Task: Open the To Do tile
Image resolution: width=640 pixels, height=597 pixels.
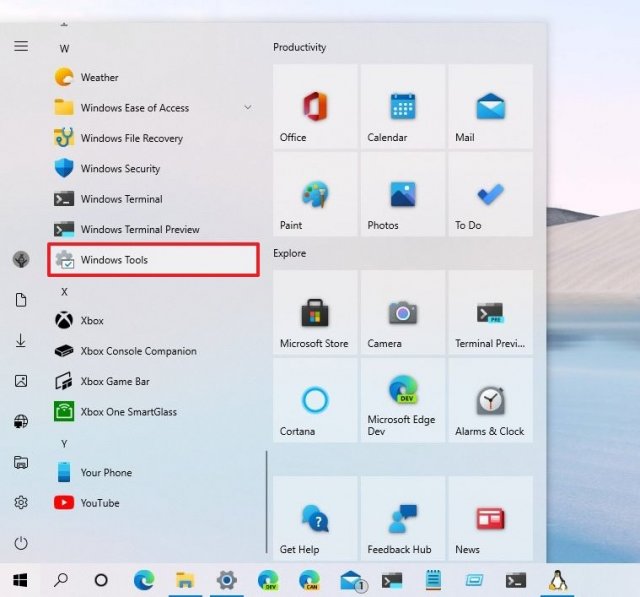Action: point(491,194)
